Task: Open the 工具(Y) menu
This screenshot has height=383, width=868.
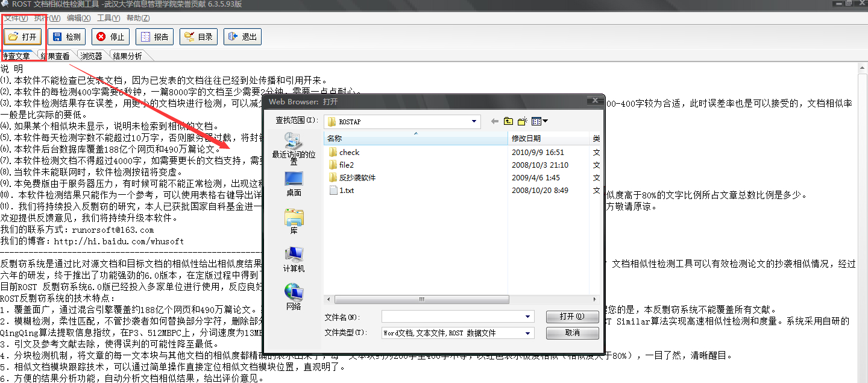Action: (x=108, y=18)
